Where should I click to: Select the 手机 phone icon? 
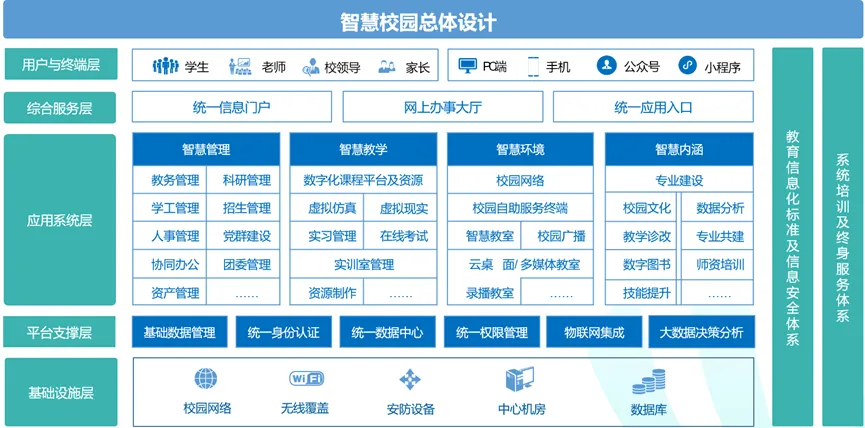(533, 67)
